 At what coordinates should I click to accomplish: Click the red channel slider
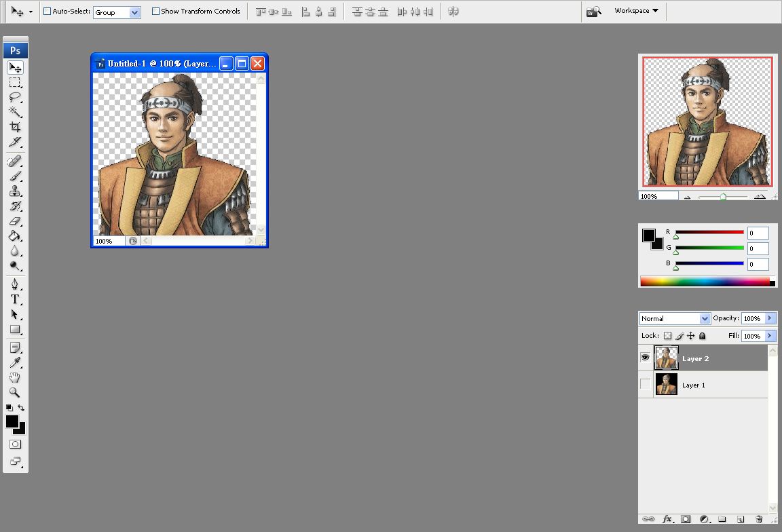pyautogui.click(x=709, y=232)
